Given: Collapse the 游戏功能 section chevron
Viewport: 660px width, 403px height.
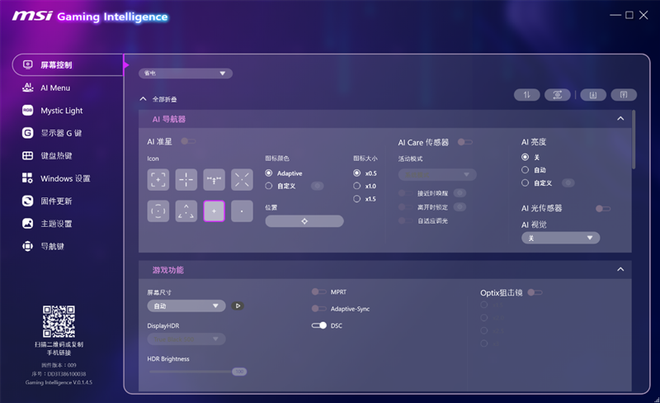Looking at the screenshot, I should pyautogui.click(x=620, y=270).
